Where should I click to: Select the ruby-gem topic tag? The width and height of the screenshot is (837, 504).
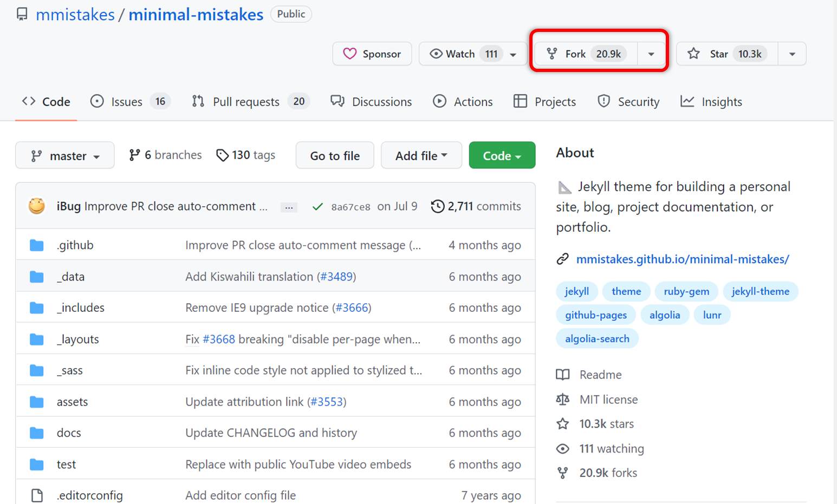(686, 291)
